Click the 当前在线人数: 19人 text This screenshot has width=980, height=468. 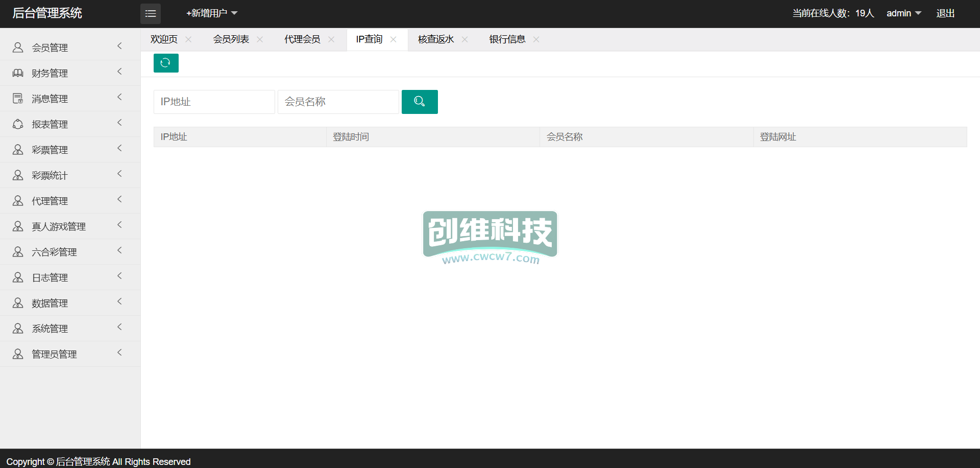[833, 13]
